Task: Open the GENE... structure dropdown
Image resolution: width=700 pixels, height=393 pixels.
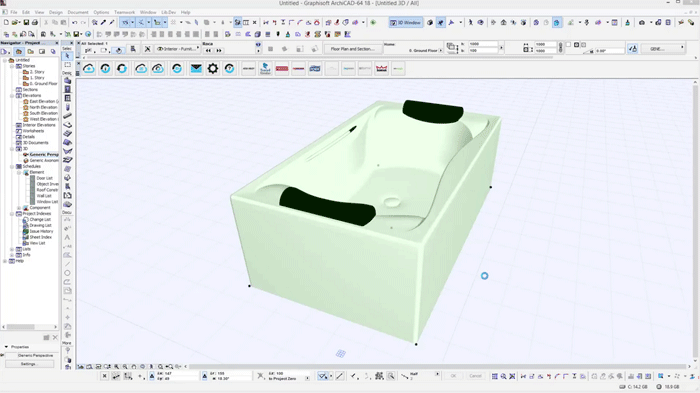Action: [x=662, y=49]
